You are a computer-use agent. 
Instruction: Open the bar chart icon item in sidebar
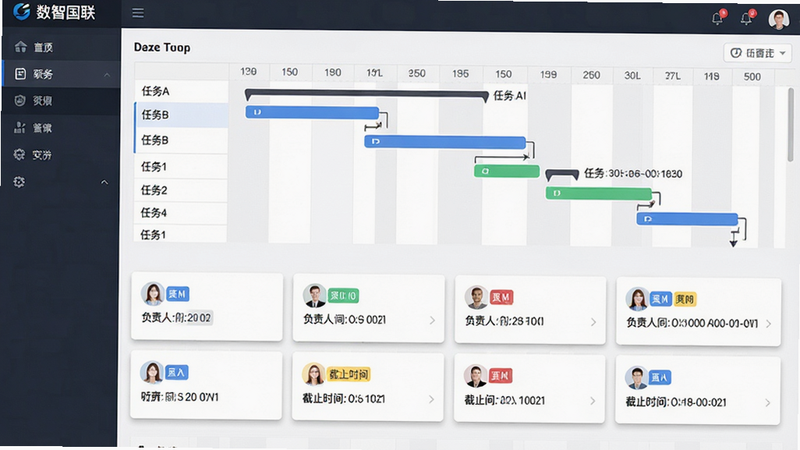point(20,128)
